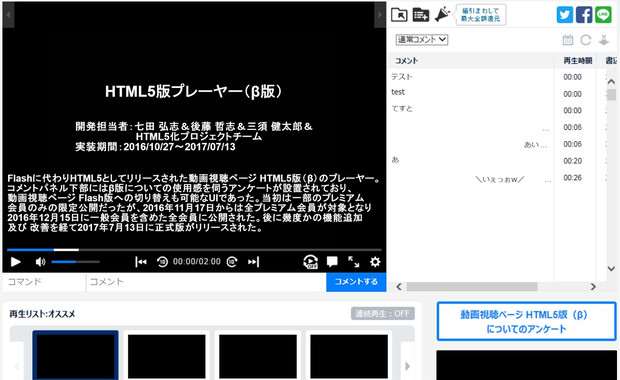
Task: Click the auto-scroll down arrow icon
Action: point(604,40)
